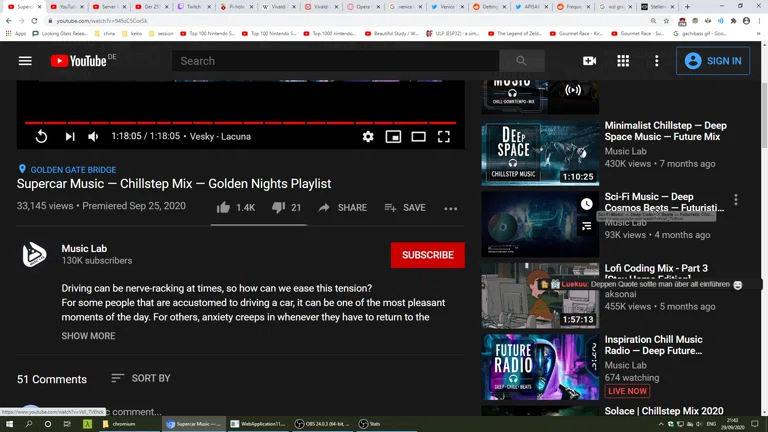Open Music Lab channel avatar

(34, 254)
